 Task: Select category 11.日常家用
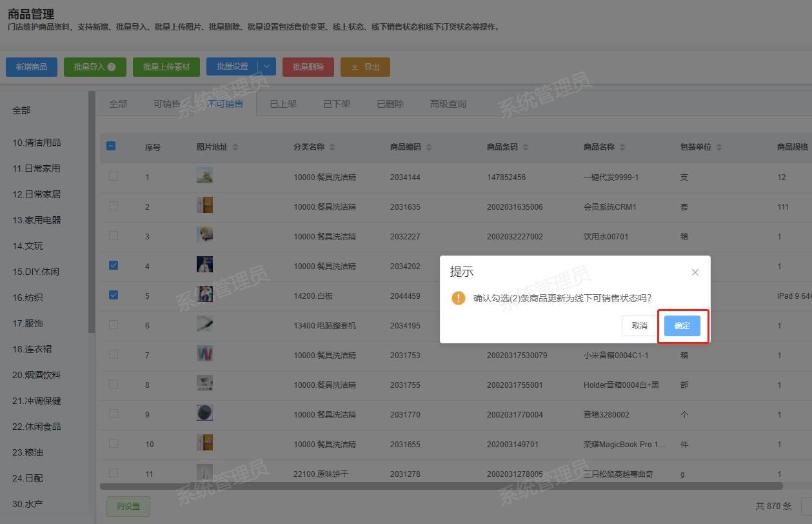click(x=37, y=168)
